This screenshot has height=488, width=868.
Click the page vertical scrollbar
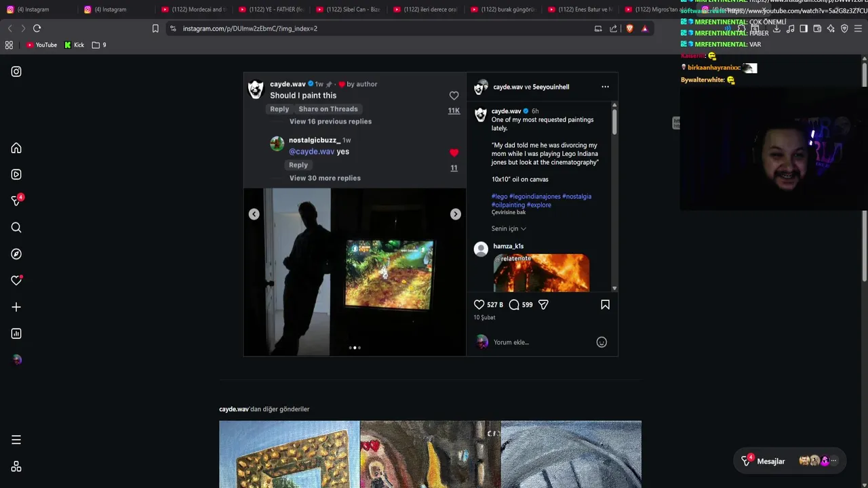pos(865,171)
